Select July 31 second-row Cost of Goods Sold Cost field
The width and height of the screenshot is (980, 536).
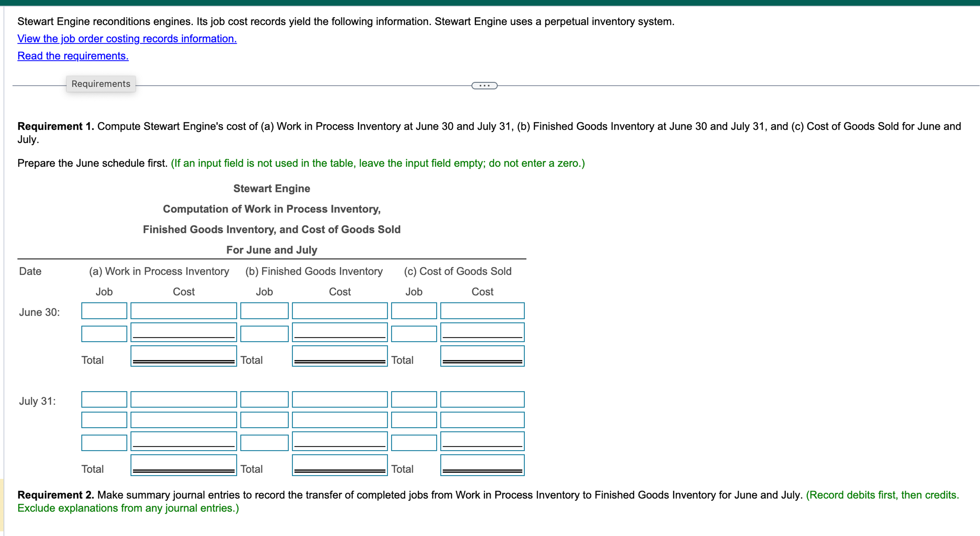[482, 420]
